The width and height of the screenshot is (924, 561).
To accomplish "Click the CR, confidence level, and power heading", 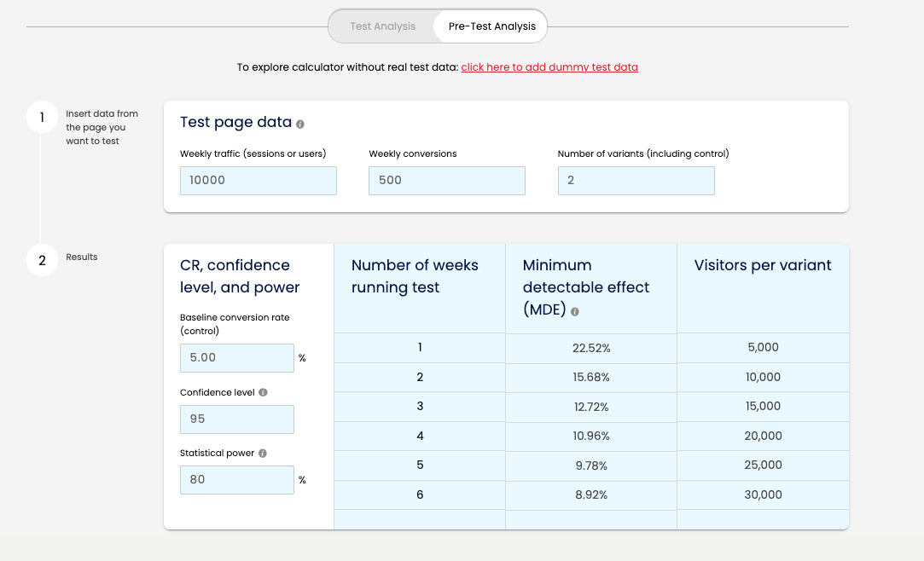I will 240,276.
